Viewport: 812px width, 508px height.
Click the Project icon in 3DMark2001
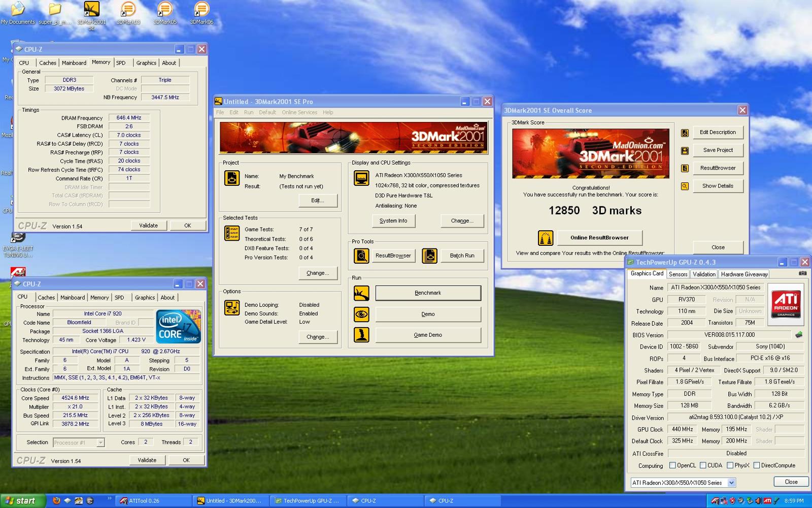point(232,178)
